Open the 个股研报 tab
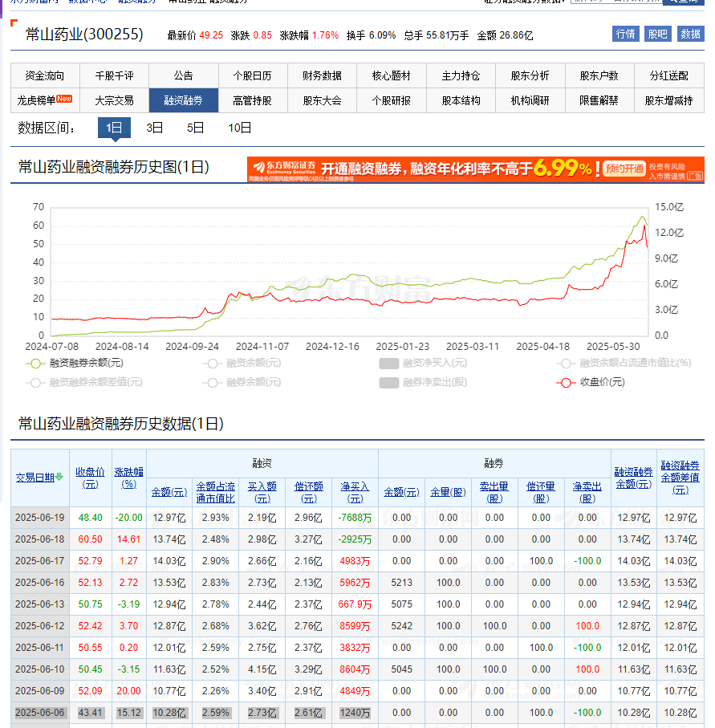Viewport: 715px width, 728px height. (392, 100)
